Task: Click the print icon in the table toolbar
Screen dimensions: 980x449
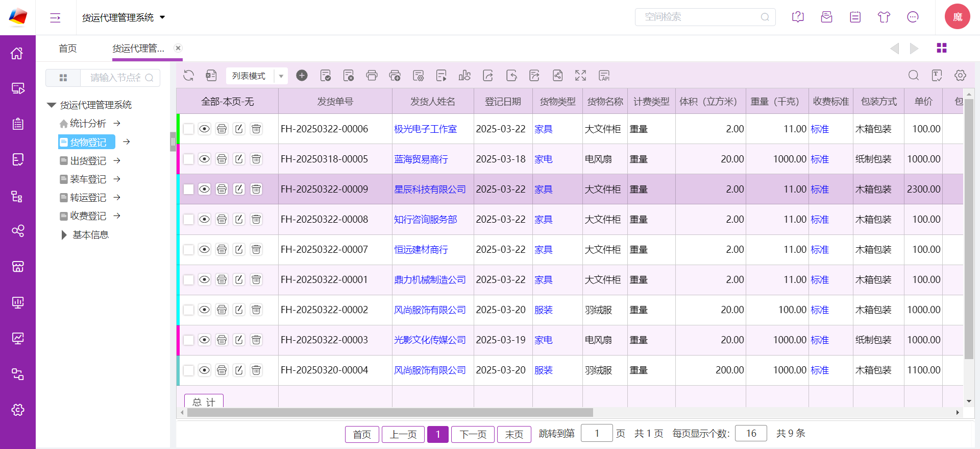Action: pos(372,76)
